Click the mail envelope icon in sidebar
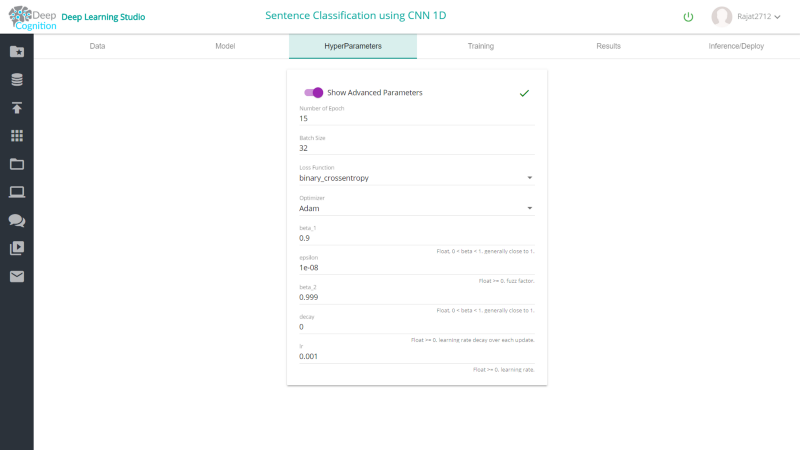This screenshot has height=450, width=800. [x=17, y=277]
